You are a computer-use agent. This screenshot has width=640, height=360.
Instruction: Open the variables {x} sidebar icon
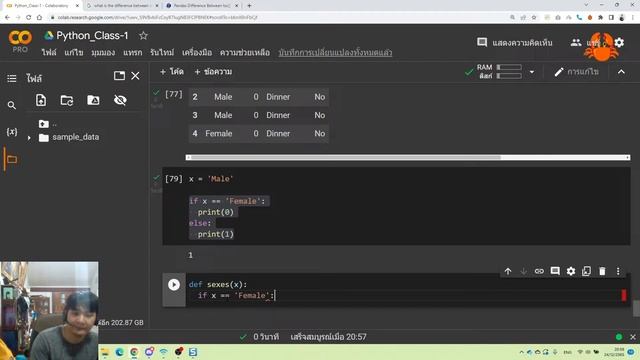point(12,132)
